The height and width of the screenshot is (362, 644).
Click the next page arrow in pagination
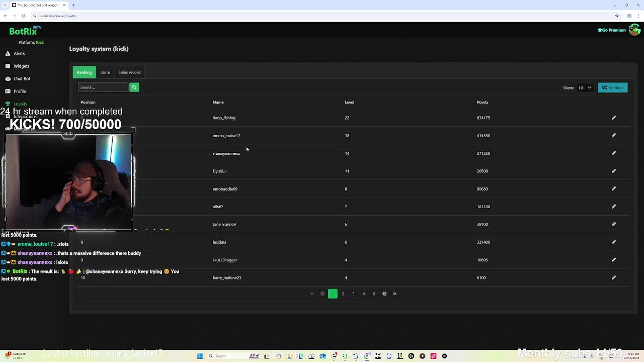pos(384,294)
